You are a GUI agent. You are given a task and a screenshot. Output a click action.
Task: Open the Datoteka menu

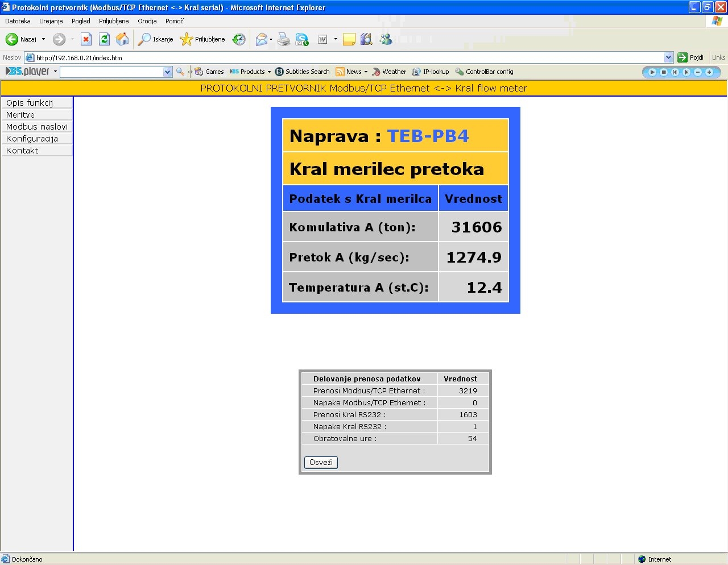pos(18,21)
